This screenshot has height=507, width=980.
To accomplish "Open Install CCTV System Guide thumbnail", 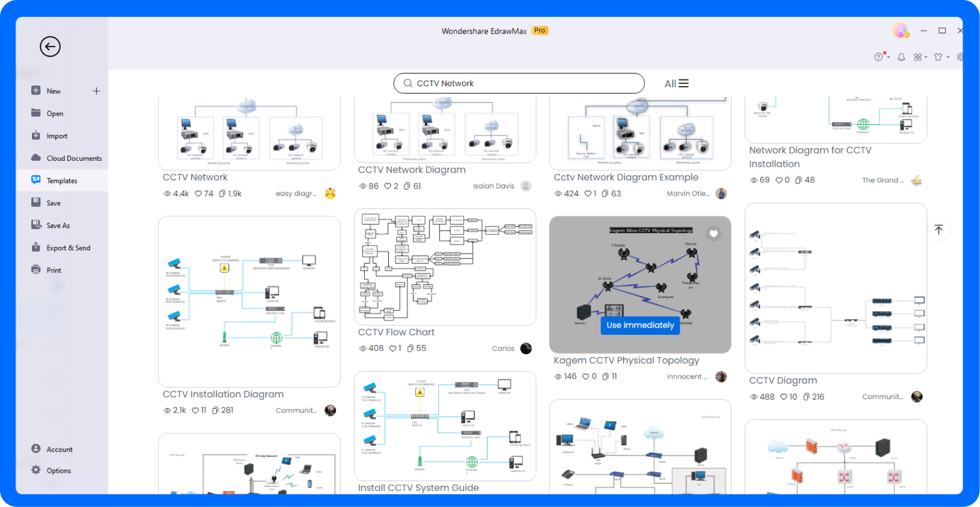I will (x=445, y=426).
